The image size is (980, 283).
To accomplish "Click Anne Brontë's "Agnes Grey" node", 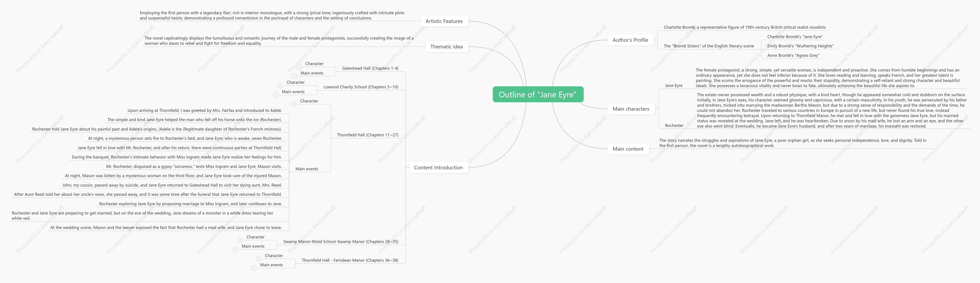I will [x=793, y=55].
